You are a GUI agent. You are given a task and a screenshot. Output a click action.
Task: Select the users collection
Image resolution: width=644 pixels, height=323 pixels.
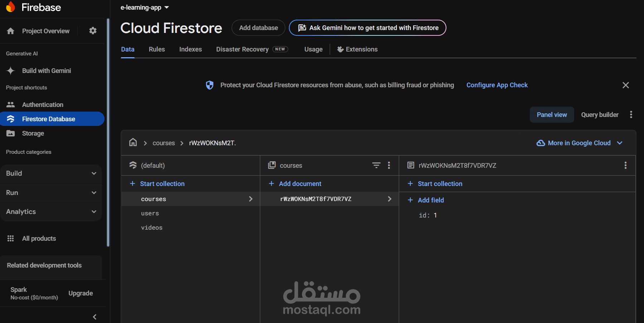tap(190, 213)
